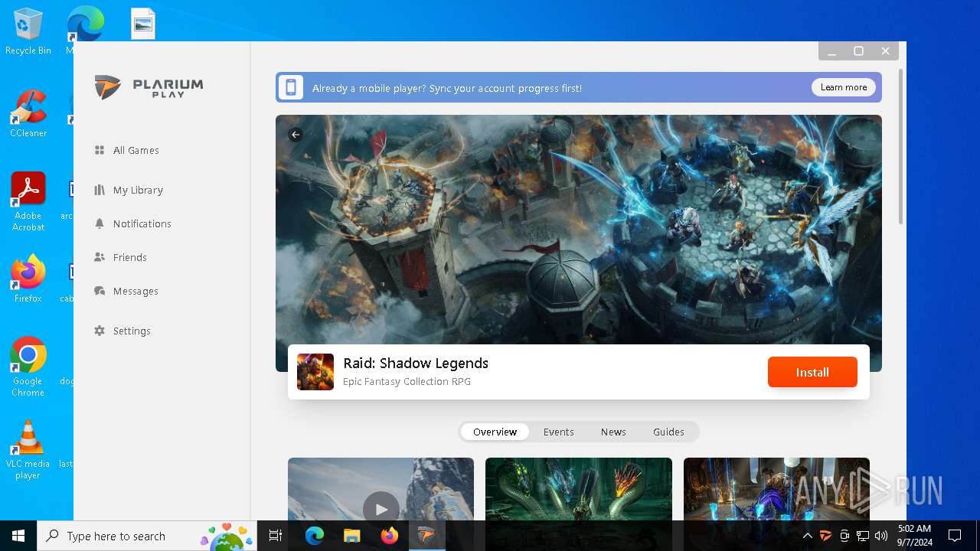Click the mobile phone sync icon

pyautogui.click(x=291, y=87)
